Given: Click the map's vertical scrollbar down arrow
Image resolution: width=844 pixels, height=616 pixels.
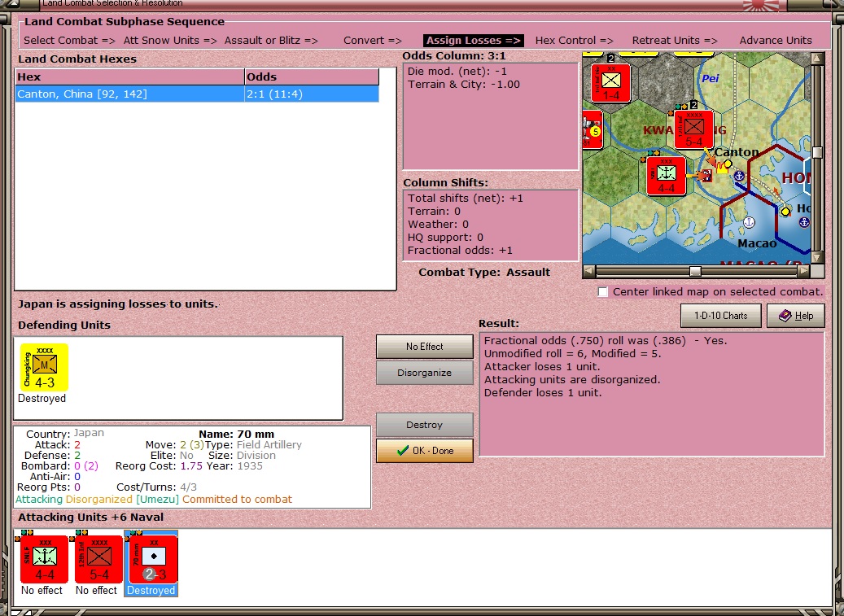Looking at the screenshot, I should coord(818,258).
